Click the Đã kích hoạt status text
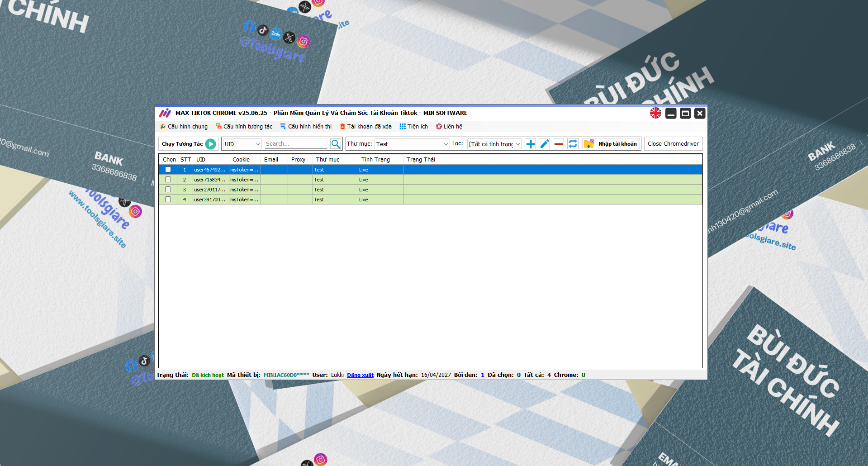The image size is (868, 466). click(208, 375)
